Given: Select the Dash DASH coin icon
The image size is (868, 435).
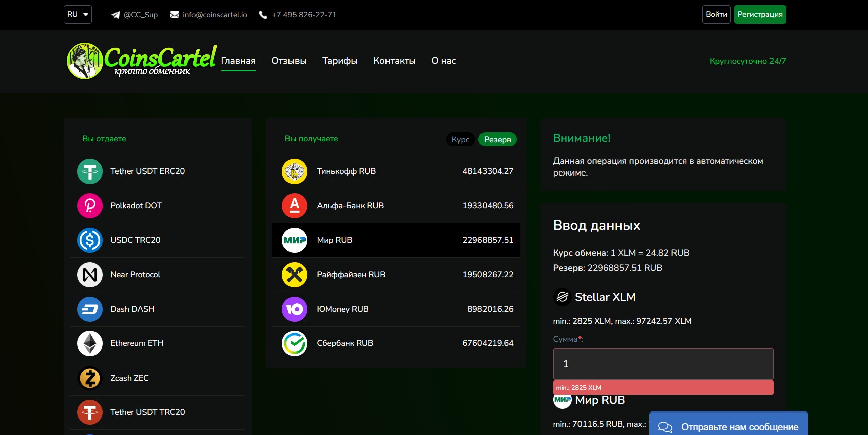Looking at the screenshot, I should tap(90, 309).
